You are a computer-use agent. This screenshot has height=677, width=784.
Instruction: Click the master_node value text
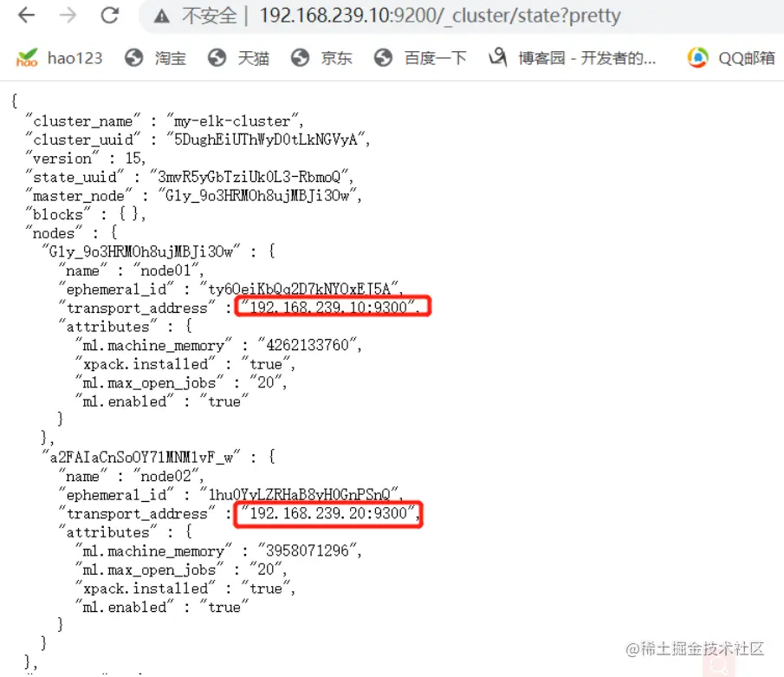pyautogui.click(x=258, y=196)
